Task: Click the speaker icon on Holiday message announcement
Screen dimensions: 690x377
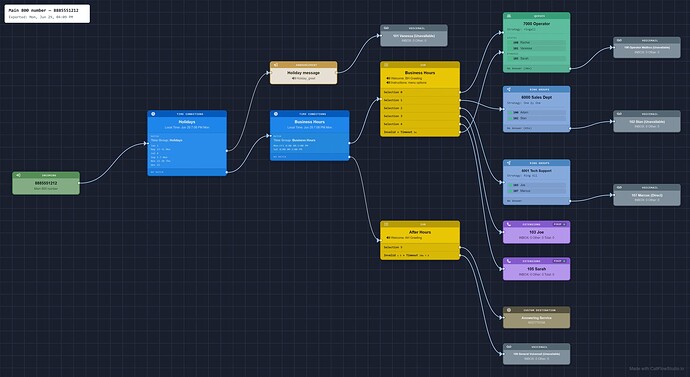Action: [276, 65]
